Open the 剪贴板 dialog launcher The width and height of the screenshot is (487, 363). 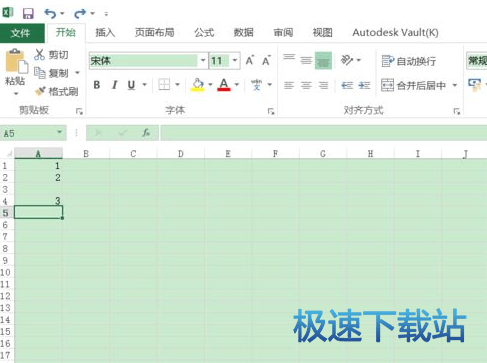click(79, 111)
